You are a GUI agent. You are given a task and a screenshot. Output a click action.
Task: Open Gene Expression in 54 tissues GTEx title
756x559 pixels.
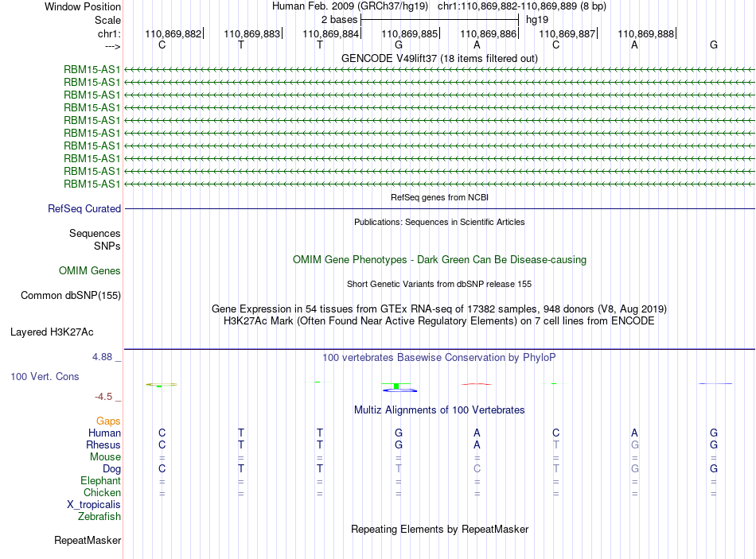point(439,309)
